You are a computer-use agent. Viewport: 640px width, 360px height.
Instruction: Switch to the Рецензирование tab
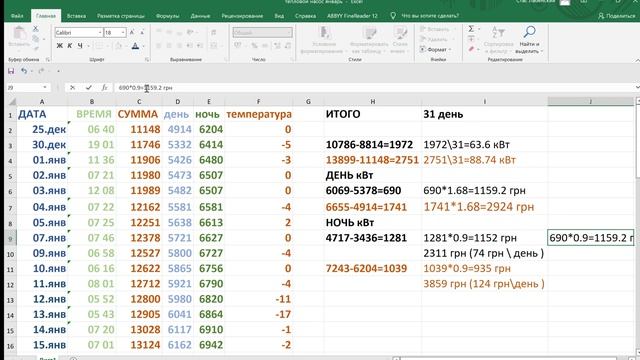(x=242, y=16)
